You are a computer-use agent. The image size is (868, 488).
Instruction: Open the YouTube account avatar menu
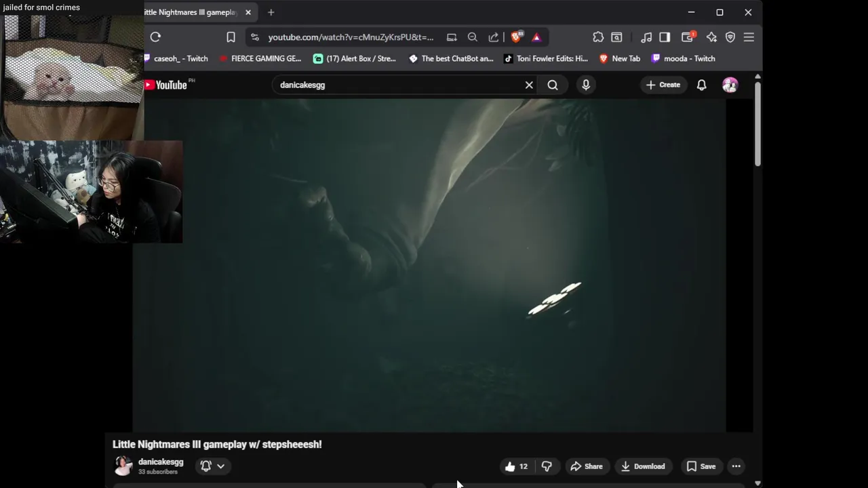(730, 85)
